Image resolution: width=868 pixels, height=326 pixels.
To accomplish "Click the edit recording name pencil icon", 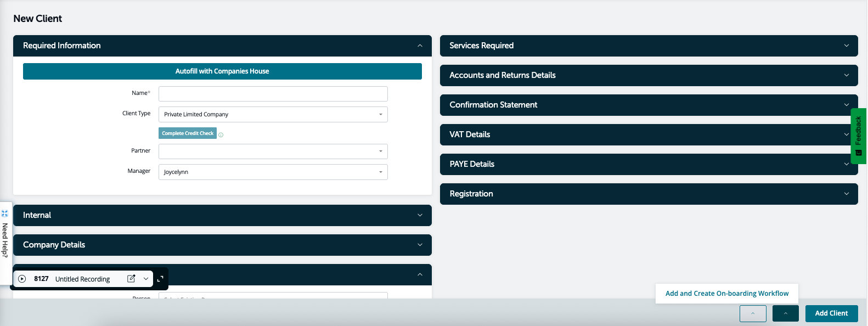I will click(x=131, y=279).
